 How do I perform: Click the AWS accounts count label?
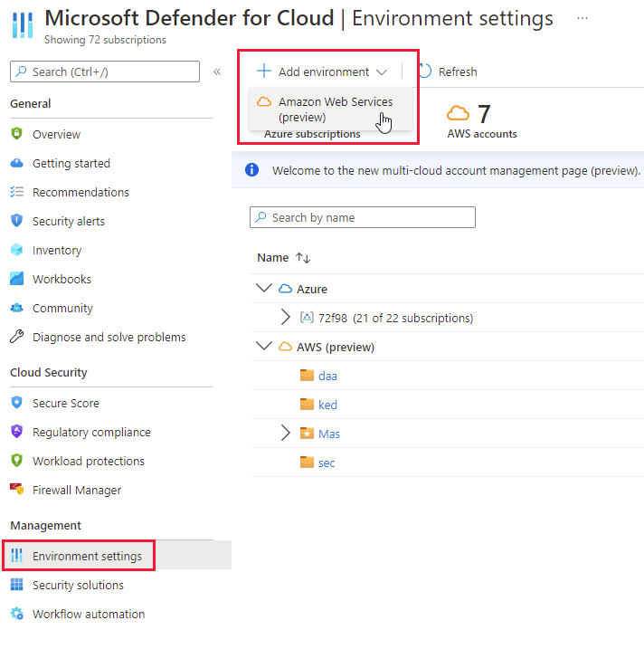482,134
